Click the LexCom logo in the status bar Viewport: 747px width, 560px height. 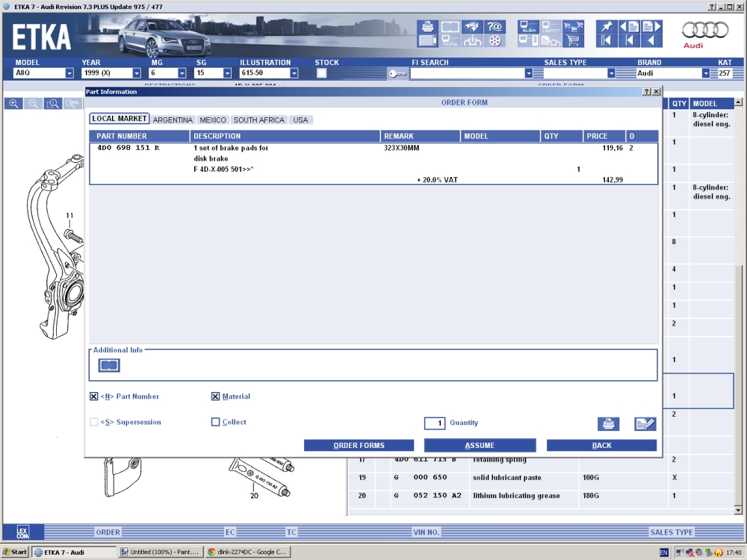tap(23, 532)
